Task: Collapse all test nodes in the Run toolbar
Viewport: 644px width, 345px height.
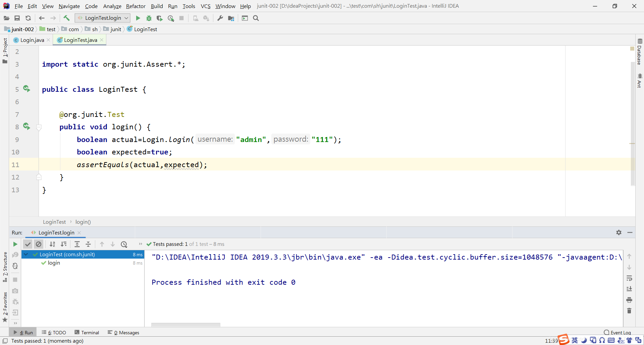Action: tap(88, 244)
